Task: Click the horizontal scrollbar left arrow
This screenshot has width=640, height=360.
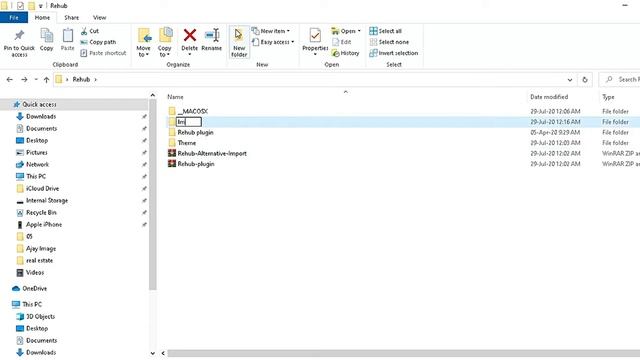Action: [x=163, y=353]
